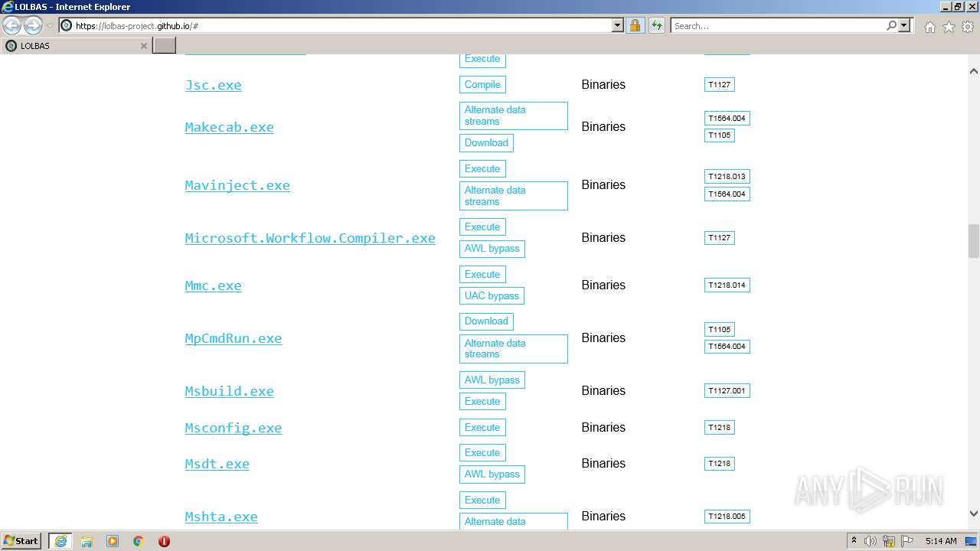The image size is (980, 551).
Task: Close the LOLBAS tab
Action: pyautogui.click(x=143, y=46)
